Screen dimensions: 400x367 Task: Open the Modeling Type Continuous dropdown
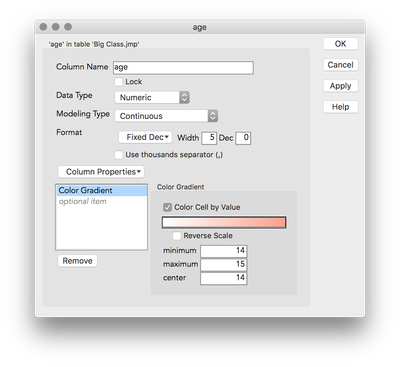tap(166, 116)
